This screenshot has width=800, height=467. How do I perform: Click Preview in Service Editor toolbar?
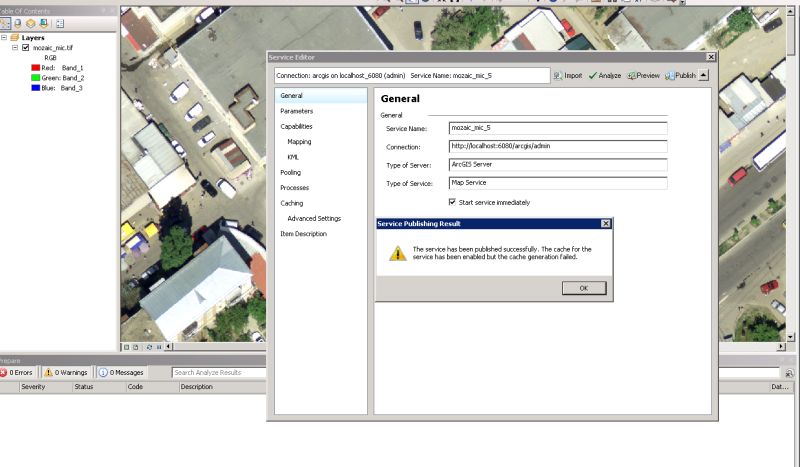pyautogui.click(x=643, y=76)
